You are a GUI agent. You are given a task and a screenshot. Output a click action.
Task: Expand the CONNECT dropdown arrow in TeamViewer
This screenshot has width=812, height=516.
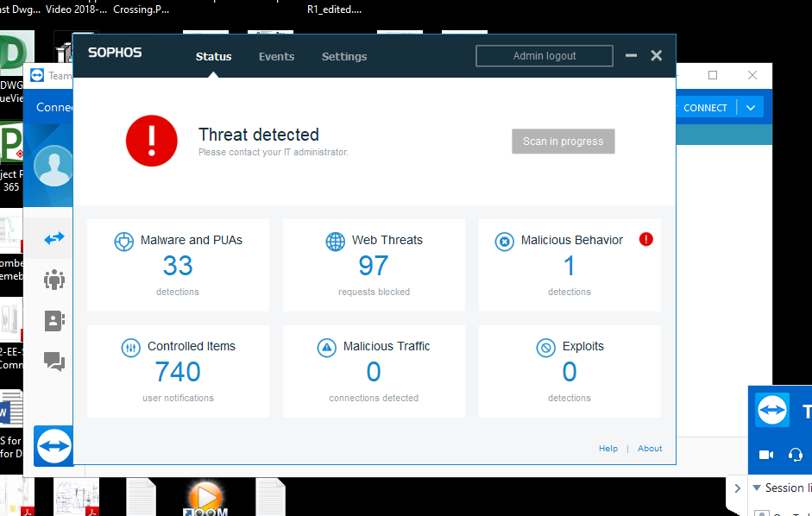[751, 108]
